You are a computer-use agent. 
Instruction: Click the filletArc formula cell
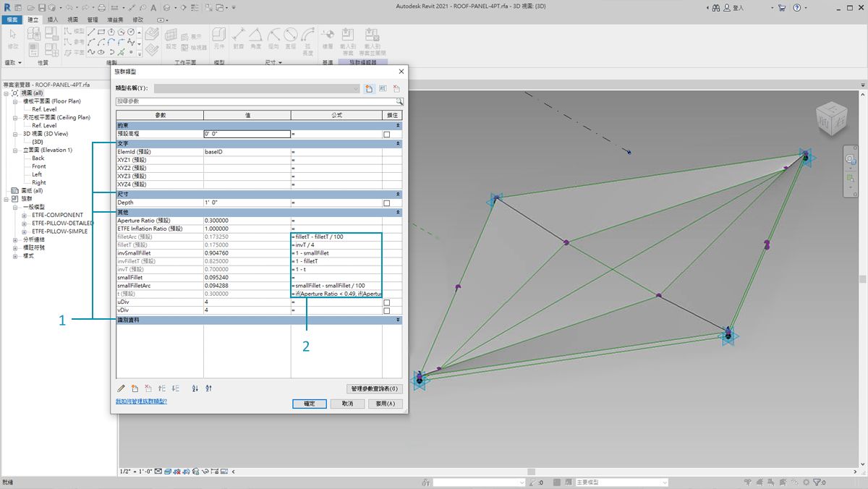pyautogui.click(x=336, y=237)
